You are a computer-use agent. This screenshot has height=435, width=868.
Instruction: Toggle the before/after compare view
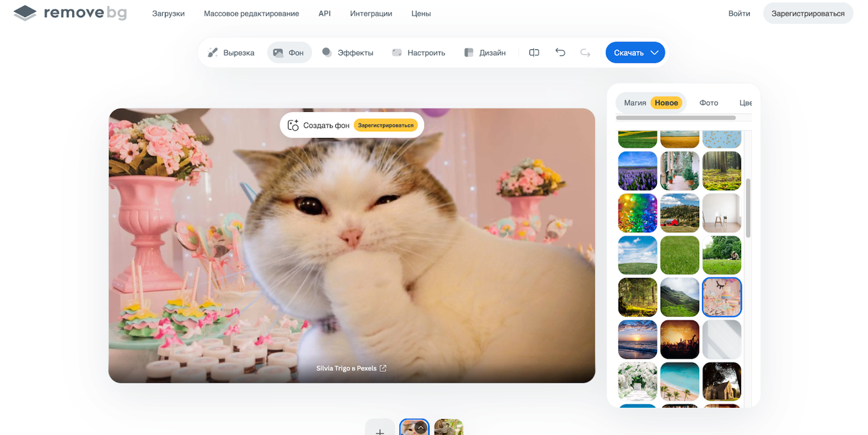coord(534,53)
